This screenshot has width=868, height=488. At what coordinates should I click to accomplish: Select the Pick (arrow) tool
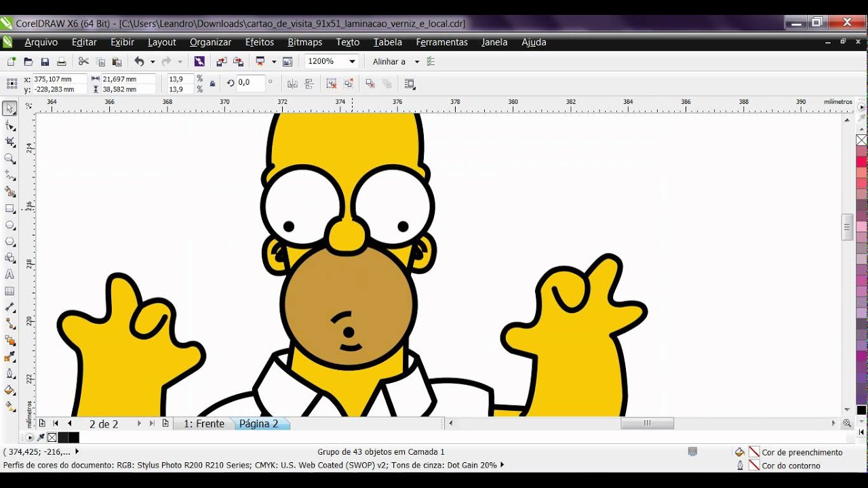[9, 108]
